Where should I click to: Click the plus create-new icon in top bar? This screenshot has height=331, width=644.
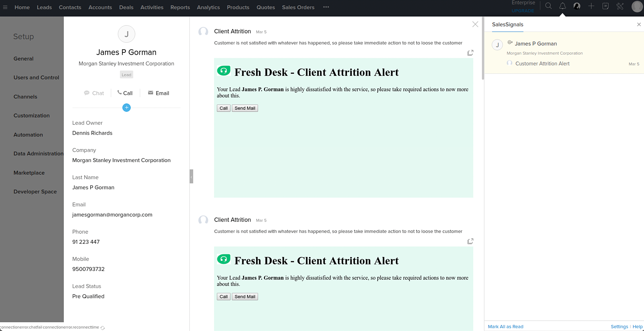point(591,6)
